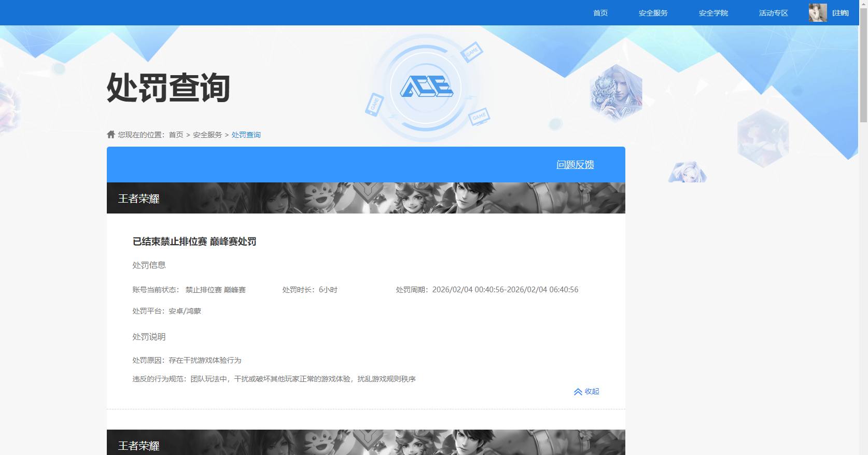Screen dimensions: 868x455
Task: Go to 安全服务 via the breadcrumb
Action: pos(207,135)
